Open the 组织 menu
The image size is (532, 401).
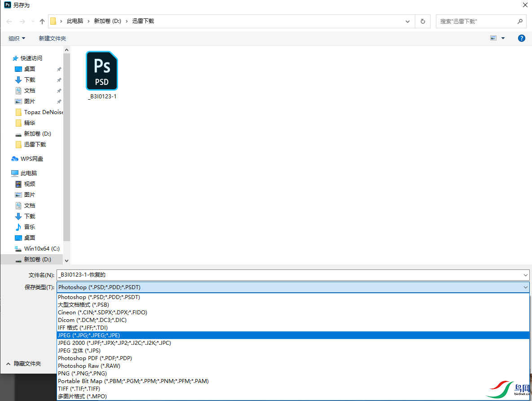click(17, 38)
